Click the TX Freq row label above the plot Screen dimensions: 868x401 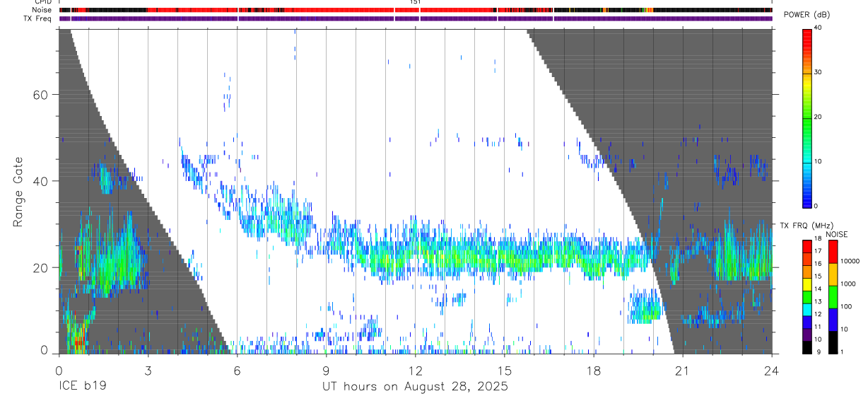tap(37, 18)
